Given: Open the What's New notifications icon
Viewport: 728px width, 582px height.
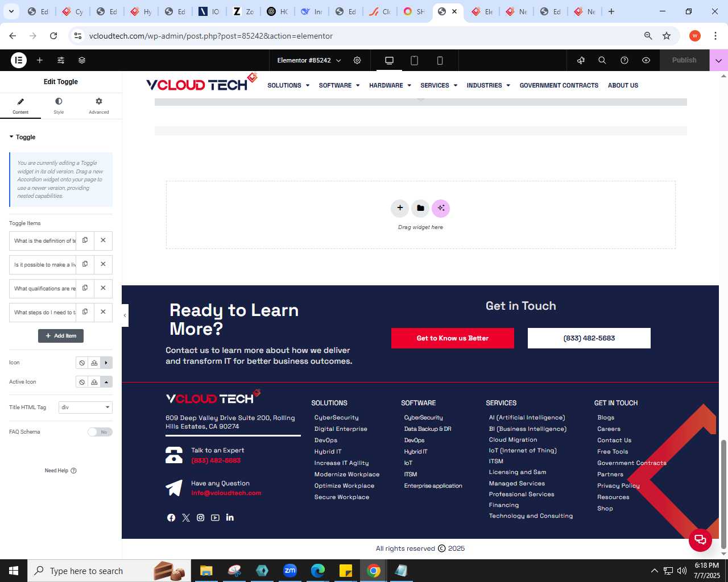Looking at the screenshot, I should (x=581, y=60).
